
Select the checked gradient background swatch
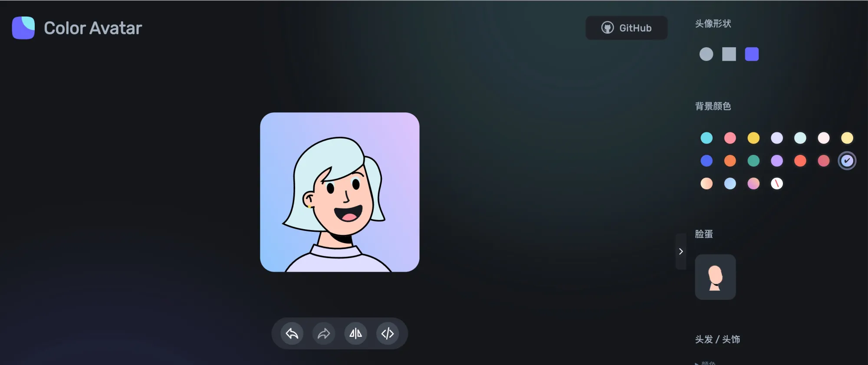[847, 161]
